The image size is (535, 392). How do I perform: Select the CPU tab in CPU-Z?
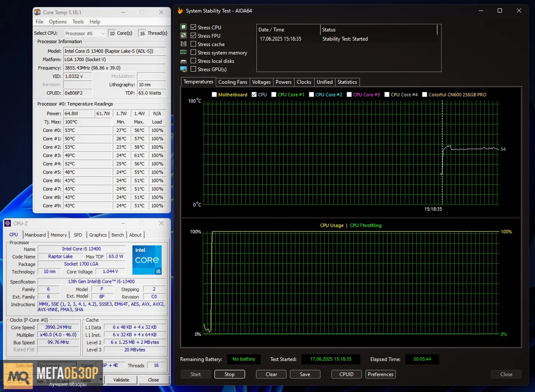coord(14,234)
